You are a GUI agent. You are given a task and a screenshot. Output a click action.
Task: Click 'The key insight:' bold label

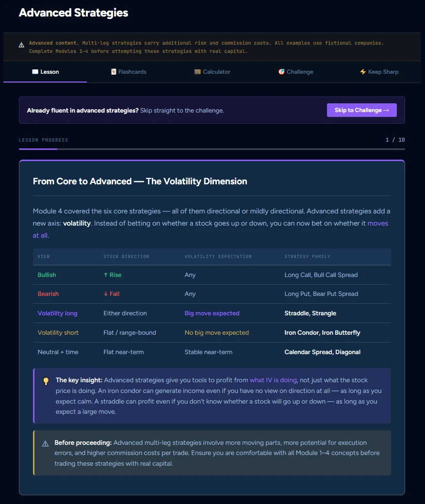pyautogui.click(x=79, y=380)
